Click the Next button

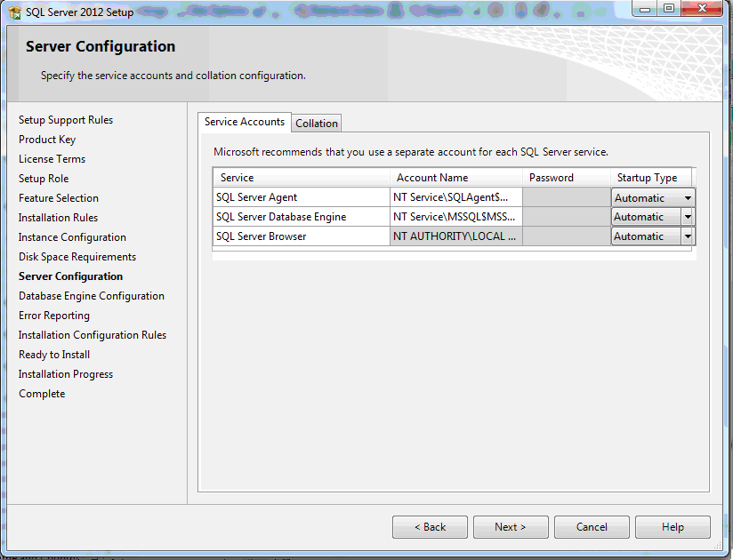[x=510, y=527]
